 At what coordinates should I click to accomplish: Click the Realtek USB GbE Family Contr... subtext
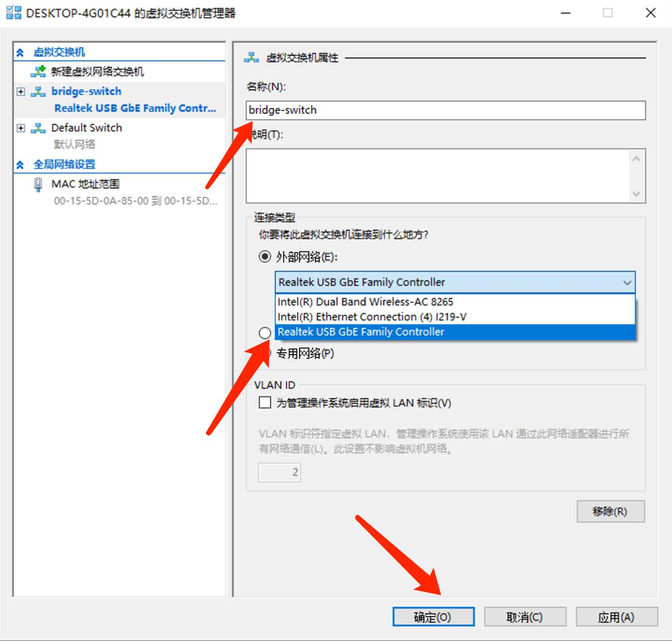point(135,108)
